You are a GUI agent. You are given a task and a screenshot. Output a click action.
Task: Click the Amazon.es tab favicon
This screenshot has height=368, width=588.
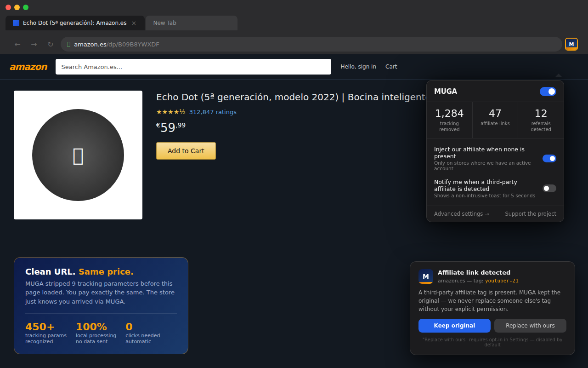pyautogui.click(x=16, y=23)
